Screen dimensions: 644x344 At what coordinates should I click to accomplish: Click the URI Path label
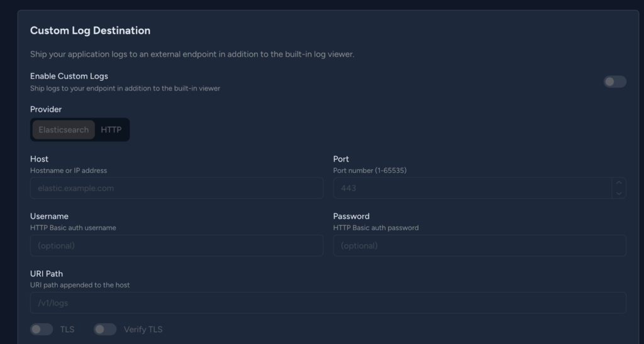pyautogui.click(x=47, y=274)
